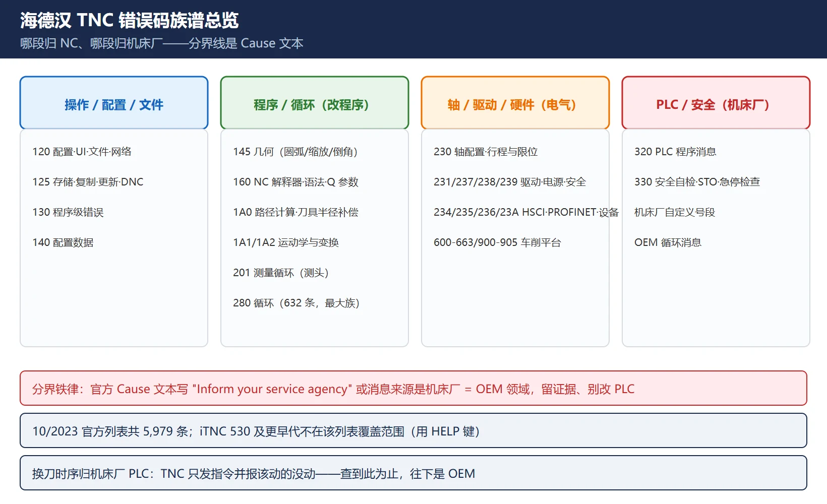This screenshot has width=827, height=504.
Task: Click the 程序 / 循环（改程序）category header
Action: pos(315,103)
